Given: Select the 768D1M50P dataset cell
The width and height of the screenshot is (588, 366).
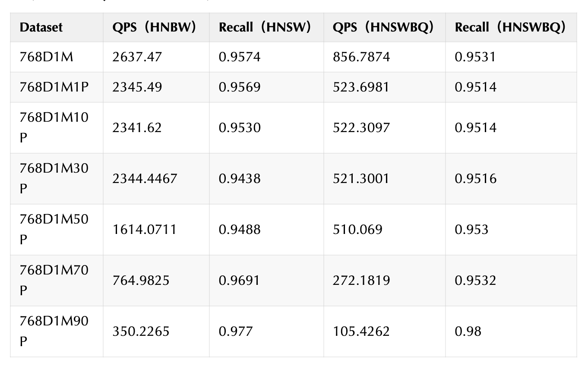Looking at the screenshot, I should [x=54, y=230].
